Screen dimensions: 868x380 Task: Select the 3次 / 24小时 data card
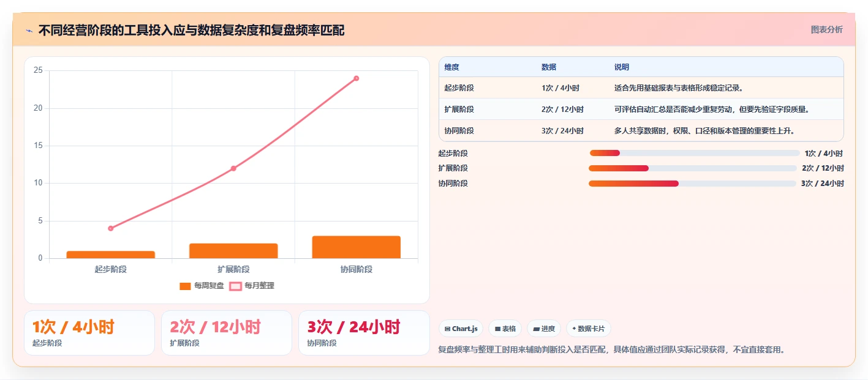364,333
